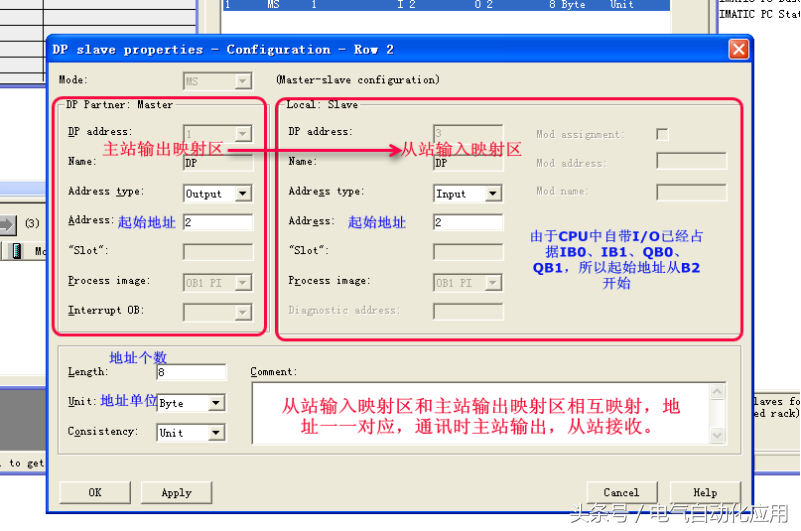Open the Interrupt OB dropdown
Viewport: 801px width, 531px height.
point(243,313)
